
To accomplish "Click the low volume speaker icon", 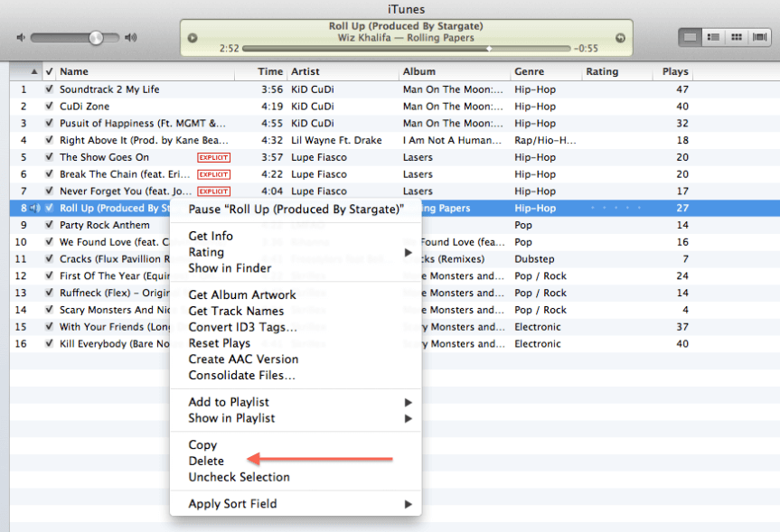I will tap(21, 38).
